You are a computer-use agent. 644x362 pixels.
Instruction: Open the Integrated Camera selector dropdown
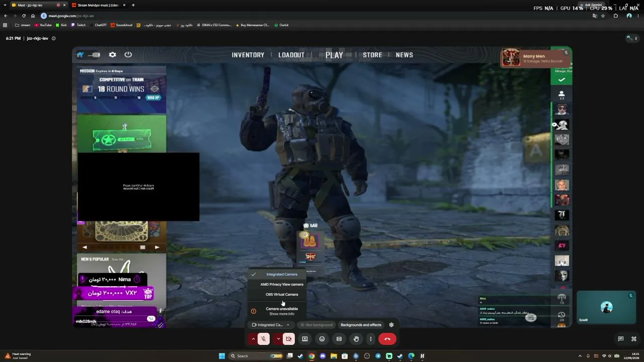pos(271,325)
